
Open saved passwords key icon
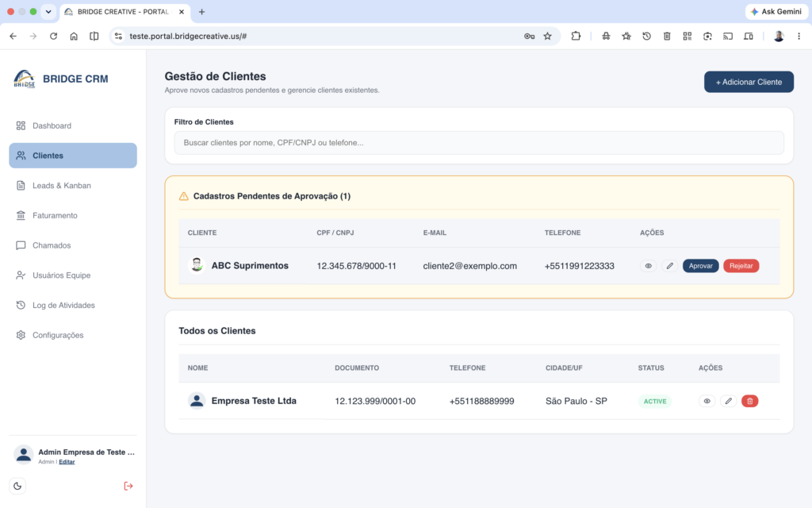click(529, 37)
